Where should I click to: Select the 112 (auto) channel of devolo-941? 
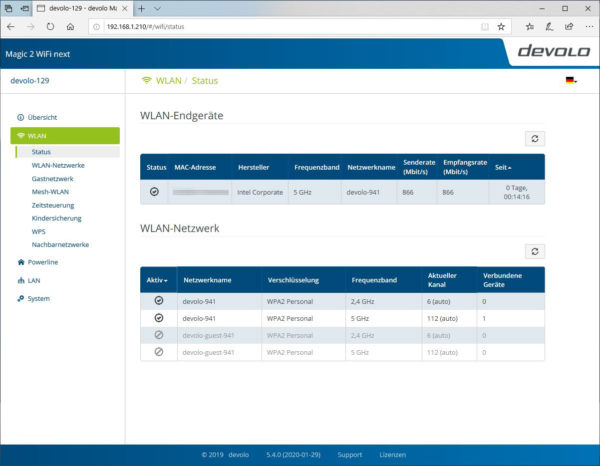[x=442, y=319]
